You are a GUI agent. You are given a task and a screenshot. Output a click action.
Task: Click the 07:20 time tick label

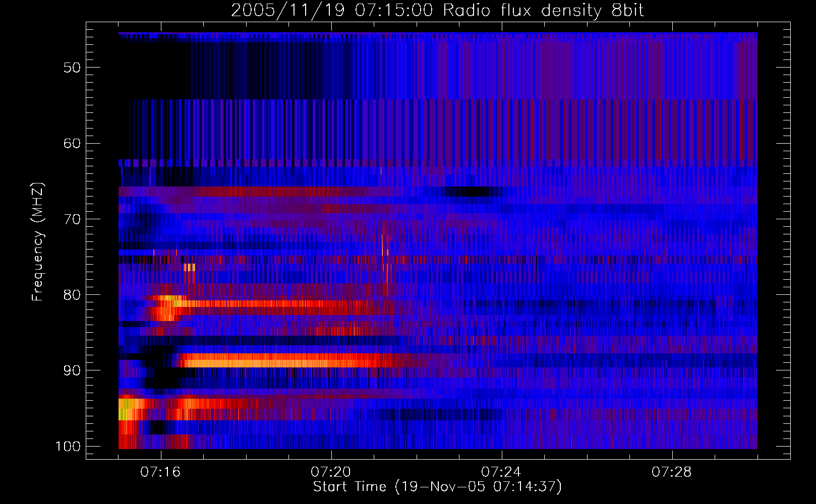click(331, 472)
